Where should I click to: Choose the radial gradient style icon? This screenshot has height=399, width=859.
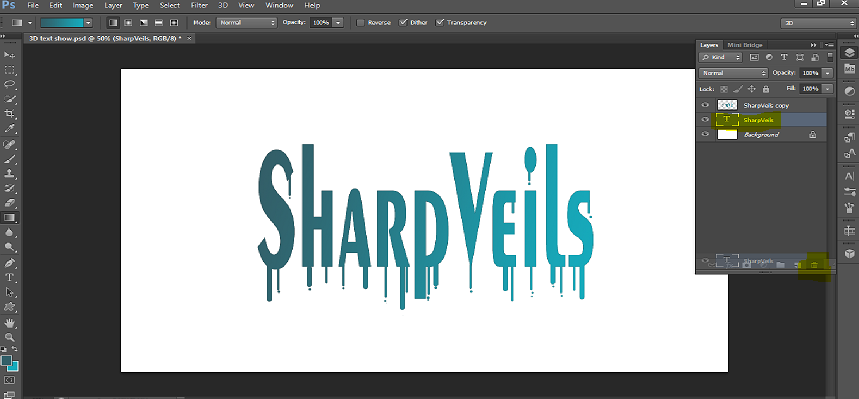128,22
